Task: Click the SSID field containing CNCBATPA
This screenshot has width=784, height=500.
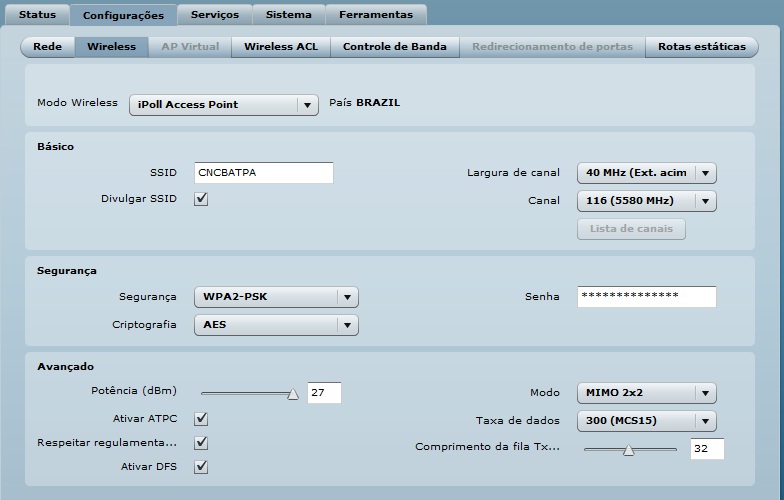Action: coord(264,172)
